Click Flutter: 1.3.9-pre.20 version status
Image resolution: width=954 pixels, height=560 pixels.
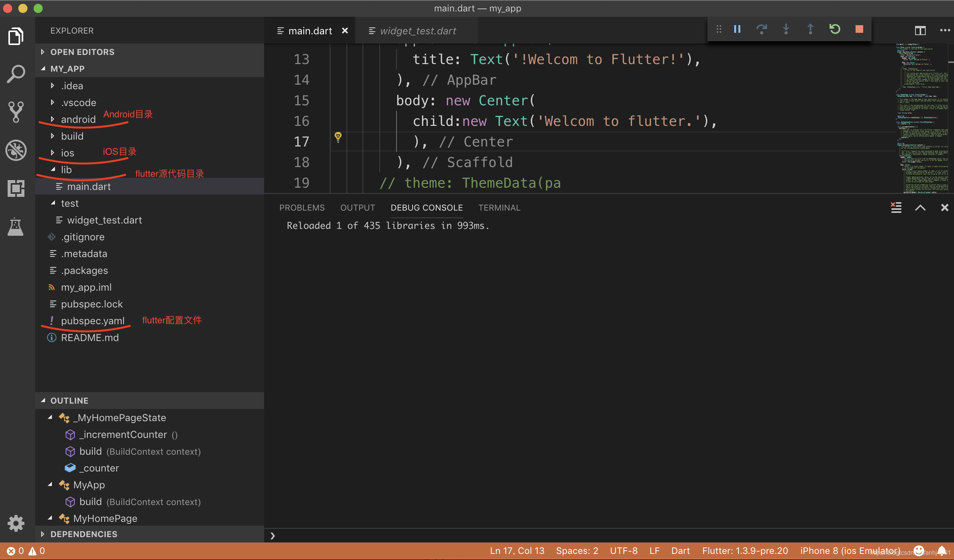pyautogui.click(x=745, y=551)
